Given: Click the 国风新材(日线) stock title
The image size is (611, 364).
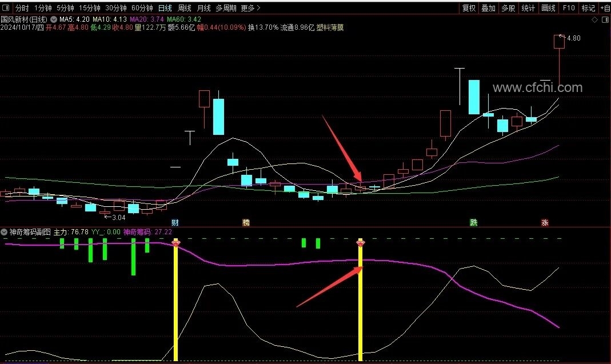Looking at the screenshot, I should [24, 19].
